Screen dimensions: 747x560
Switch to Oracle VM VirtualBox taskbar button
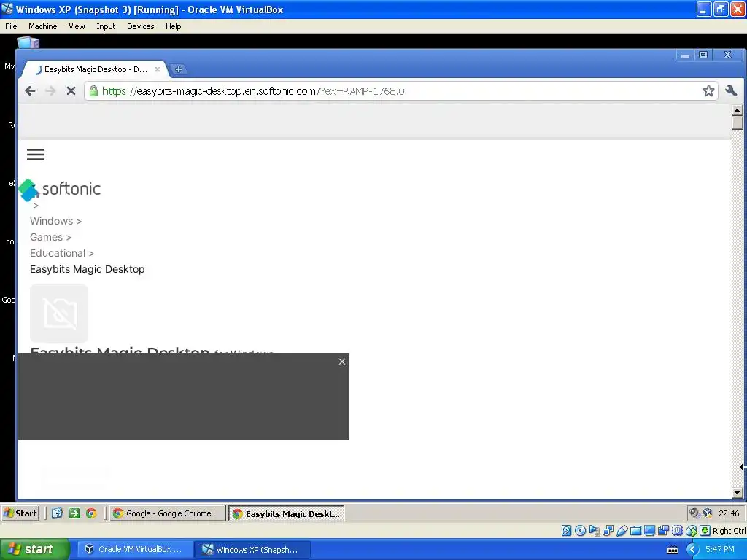[135, 550]
